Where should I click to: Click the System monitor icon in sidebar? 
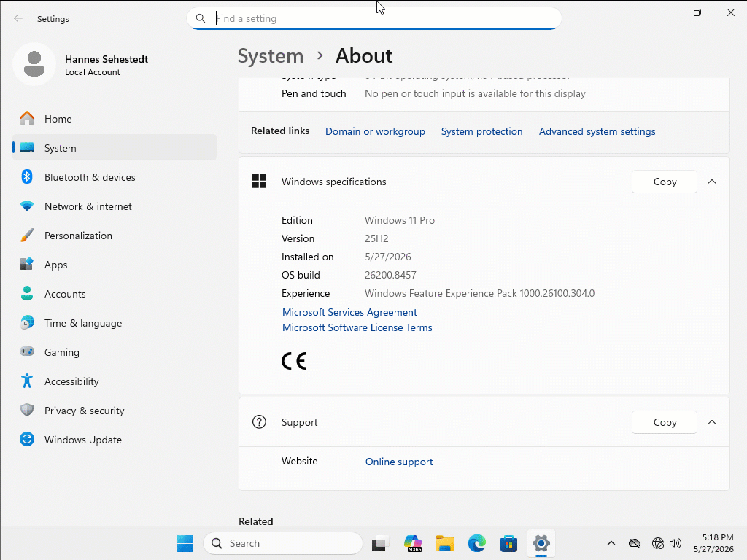(x=27, y=147)
